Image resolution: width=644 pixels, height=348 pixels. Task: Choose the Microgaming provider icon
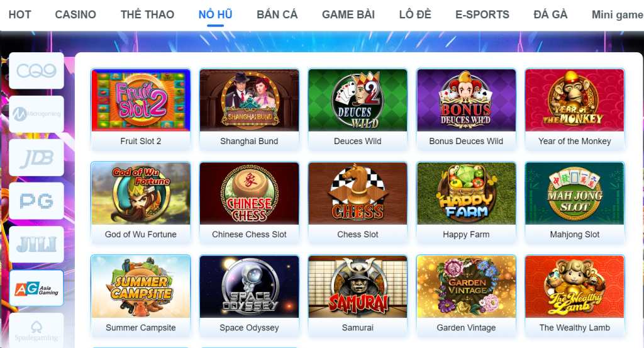[x=36, y=114]
